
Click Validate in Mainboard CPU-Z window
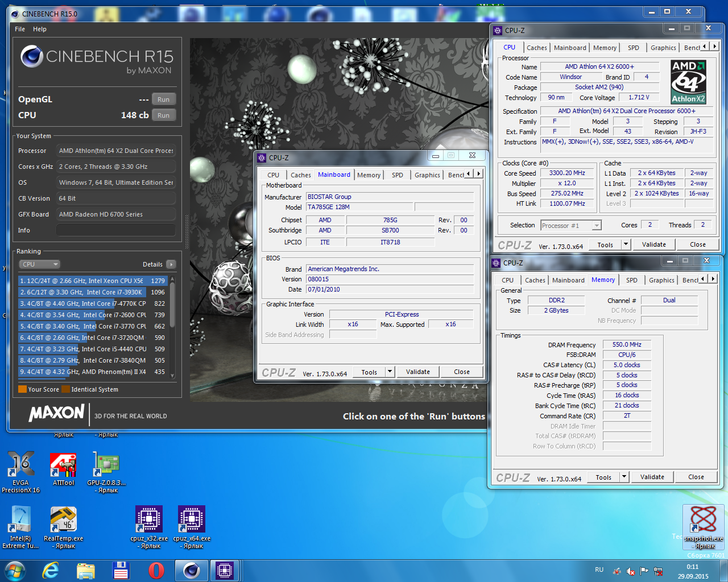pyautogui.click(x=418, y=372)
